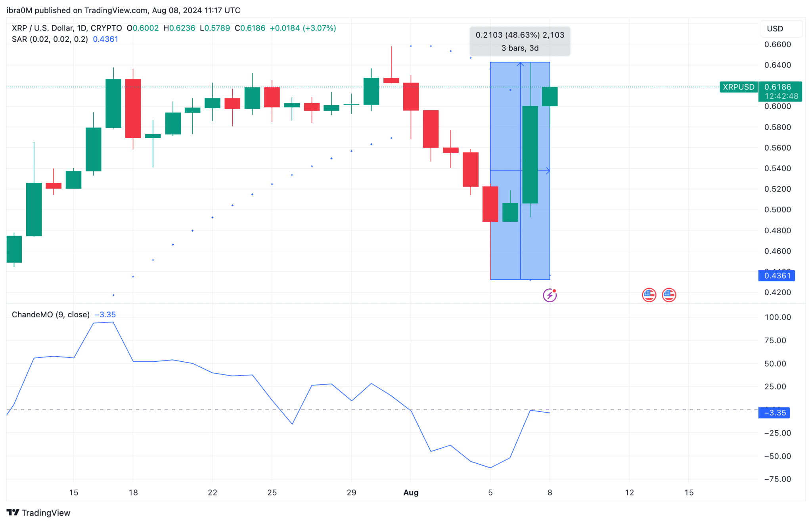Viewport: 812px width, 524px height.
Task: Click the 0.5000 price axis label
Action: [x=778, y=209]
